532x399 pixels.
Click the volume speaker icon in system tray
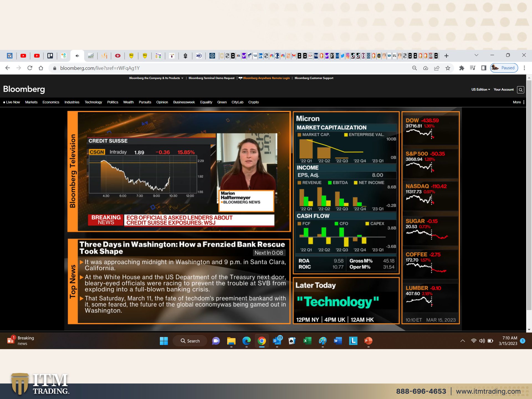[482, 341]
